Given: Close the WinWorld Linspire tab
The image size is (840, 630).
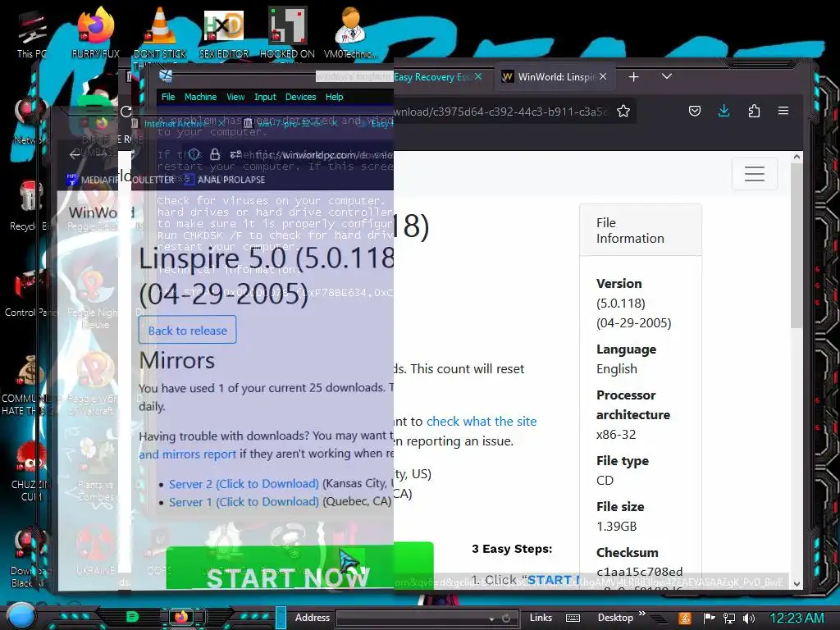Looking at the screenshot, I should tap(603, 76).
